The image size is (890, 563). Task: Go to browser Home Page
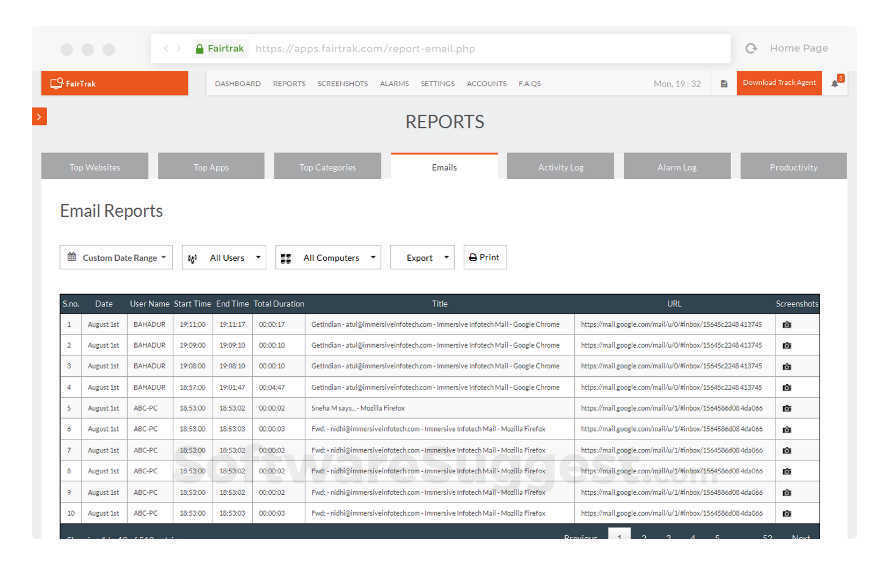pos(799,48)
